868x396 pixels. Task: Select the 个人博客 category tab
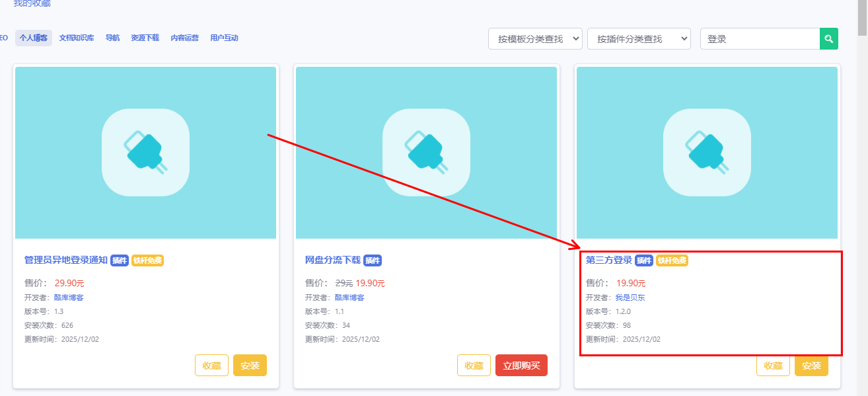(34, 38)
